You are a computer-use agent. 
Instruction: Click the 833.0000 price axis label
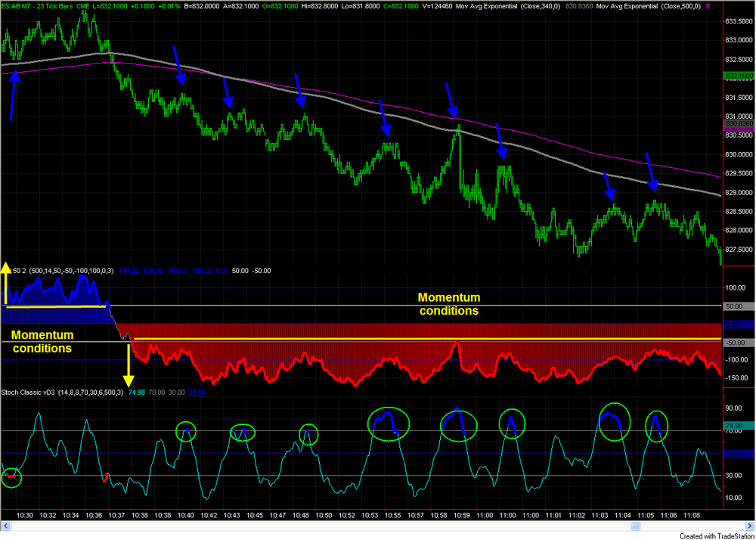(x=739, y=41)
